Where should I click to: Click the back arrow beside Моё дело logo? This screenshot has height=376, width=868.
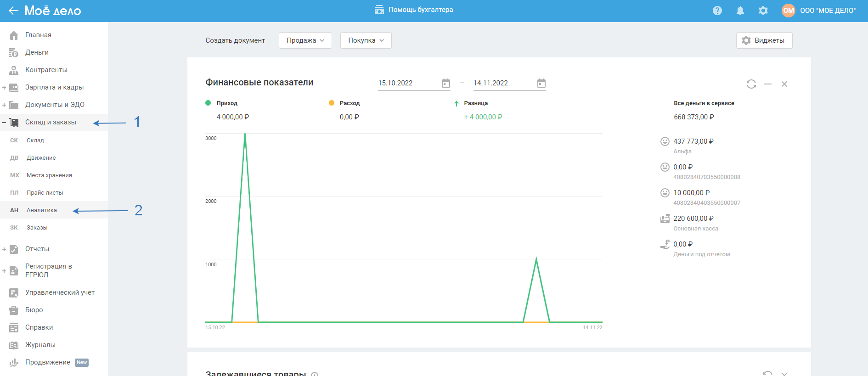click(13, 11)
